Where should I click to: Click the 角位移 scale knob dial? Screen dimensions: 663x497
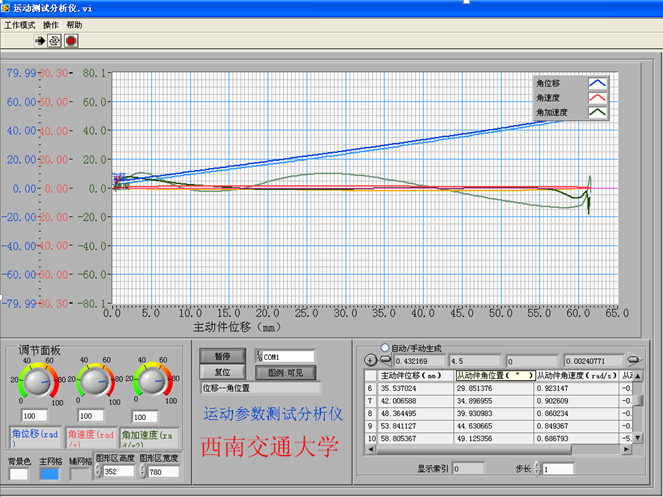pyautogui.click(x=37, y=381)
